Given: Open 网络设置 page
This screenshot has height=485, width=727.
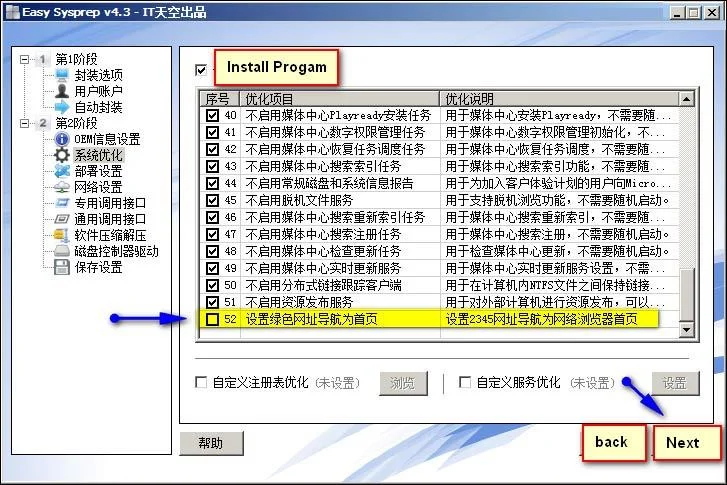Looking at the screenshot, I should tap(99, 187).
